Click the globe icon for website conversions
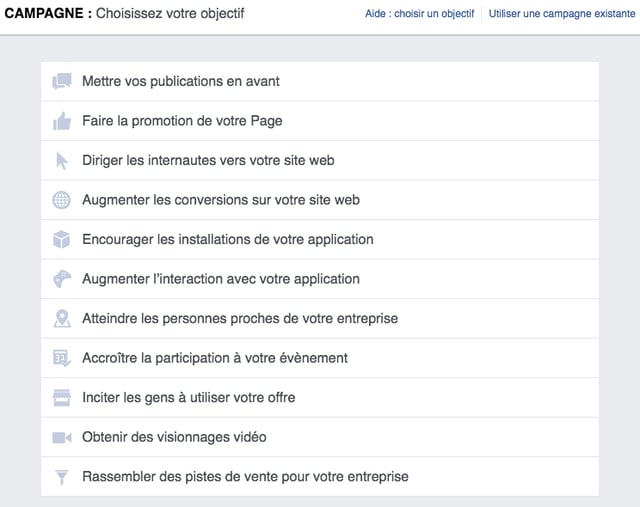The width and height of the screenshot is (640, 507). [x=61, y=200]
